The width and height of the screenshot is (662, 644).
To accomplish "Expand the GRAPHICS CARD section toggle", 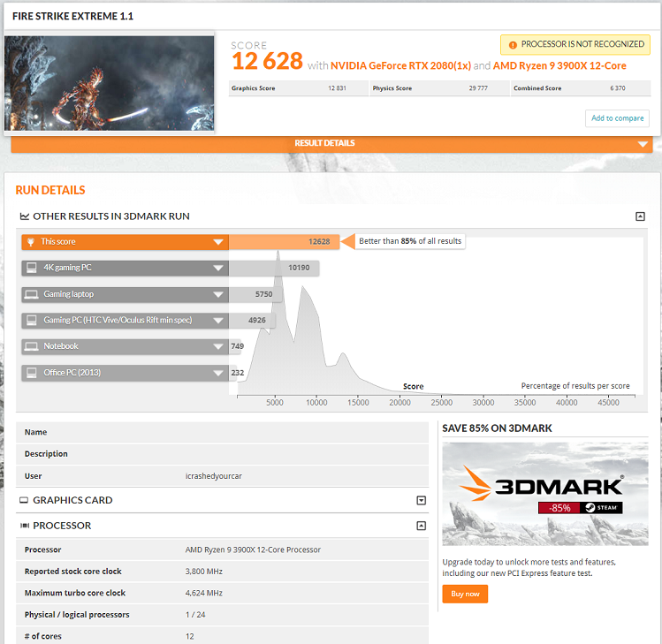I will pyautogui.click(x=421, y=501).
